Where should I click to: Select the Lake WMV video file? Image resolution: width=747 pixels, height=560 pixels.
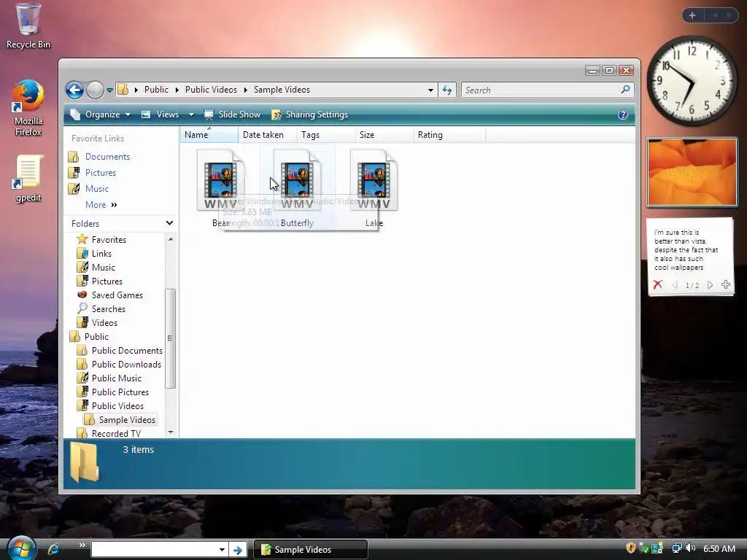[x=374, y=188]
